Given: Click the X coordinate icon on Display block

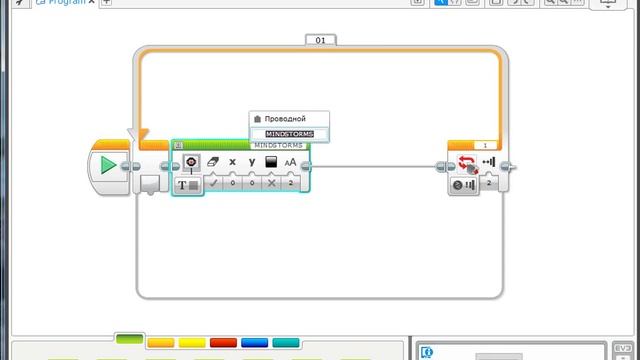Looking at the screenshot, I should point(232,162).
